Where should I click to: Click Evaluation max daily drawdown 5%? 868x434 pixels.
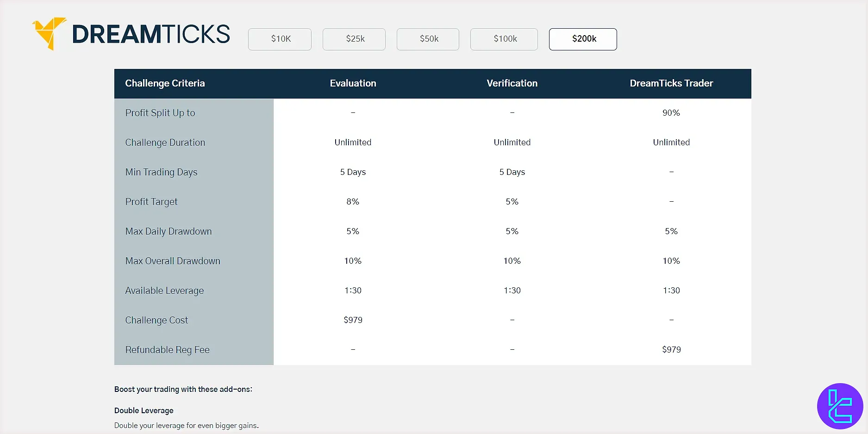pyautogui.click(x=353, y=231)
